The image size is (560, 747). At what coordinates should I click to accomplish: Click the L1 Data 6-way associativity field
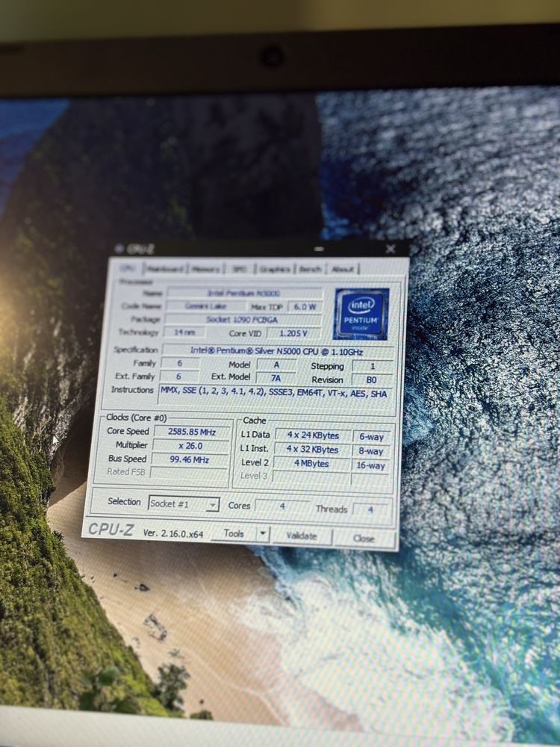click(x=372, y=437)
